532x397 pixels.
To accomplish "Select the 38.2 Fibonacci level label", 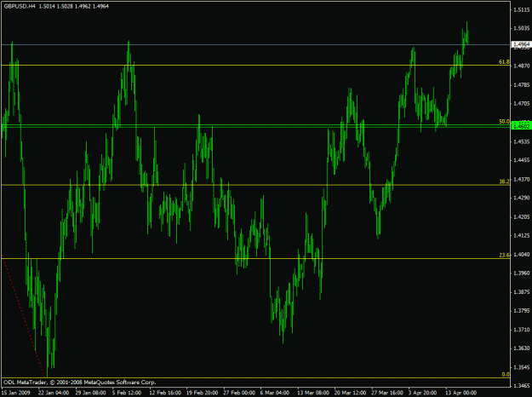I will point(504,181).
